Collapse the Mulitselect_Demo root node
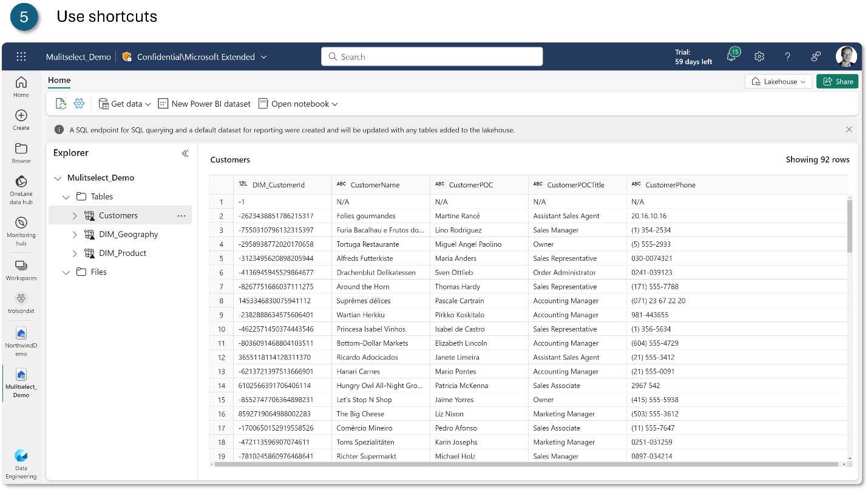This screenshot has width=868, height=490. pyautogui.click(x=58, y=178)
